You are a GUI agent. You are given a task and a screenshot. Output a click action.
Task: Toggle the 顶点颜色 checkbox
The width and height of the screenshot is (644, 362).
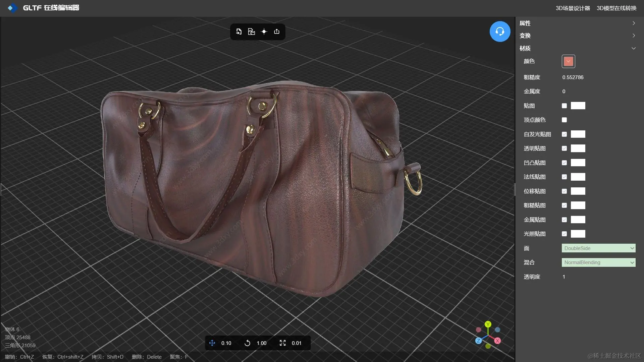564,120
